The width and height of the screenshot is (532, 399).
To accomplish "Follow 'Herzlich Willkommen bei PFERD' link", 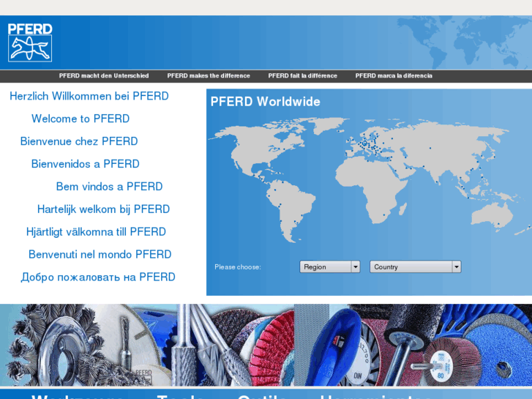I will [89, 96].
